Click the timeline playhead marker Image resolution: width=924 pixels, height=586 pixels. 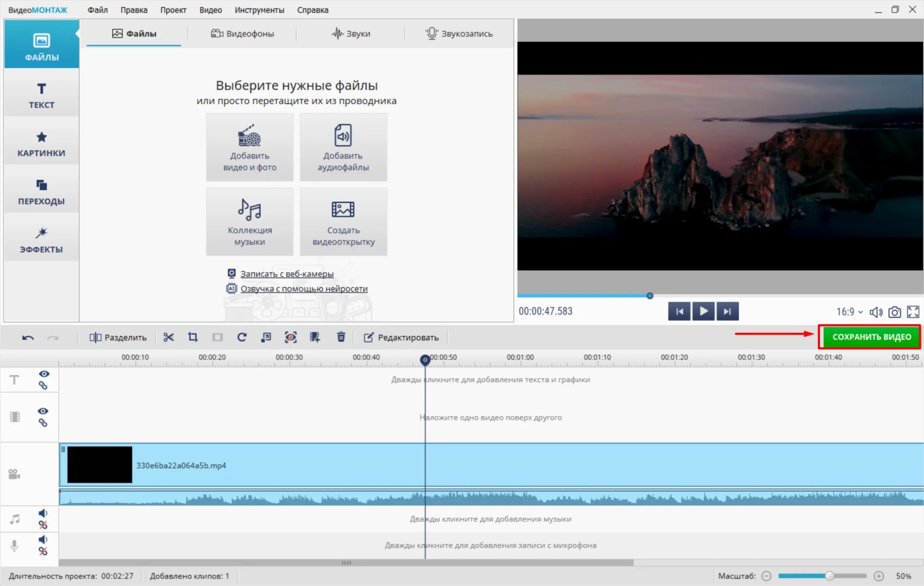click(x=425, y=359)
